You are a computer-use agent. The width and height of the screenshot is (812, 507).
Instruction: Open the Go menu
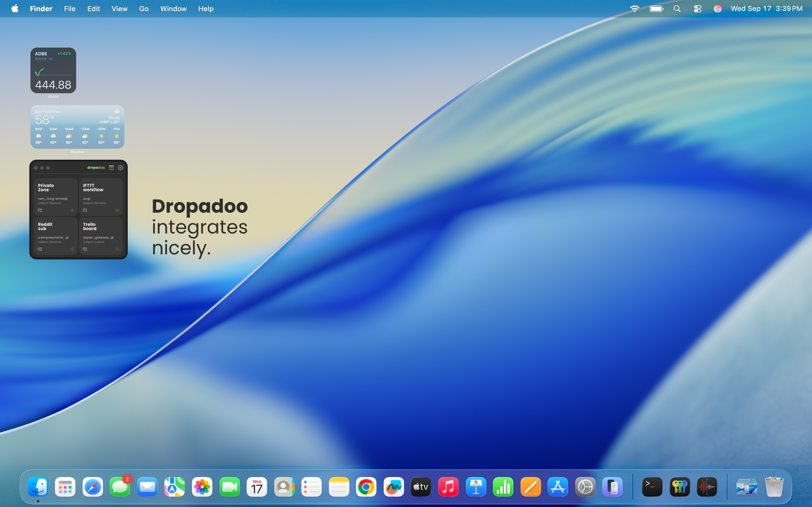(x=143, y=9)
